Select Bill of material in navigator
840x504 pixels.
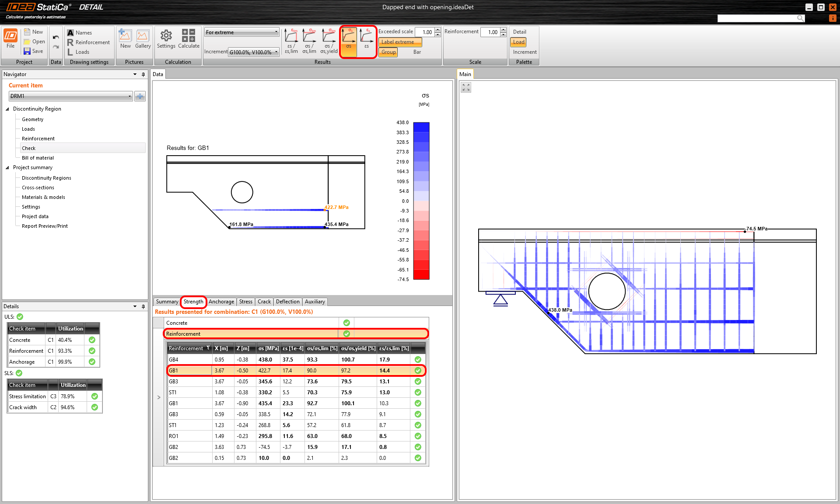click(38, 158)
